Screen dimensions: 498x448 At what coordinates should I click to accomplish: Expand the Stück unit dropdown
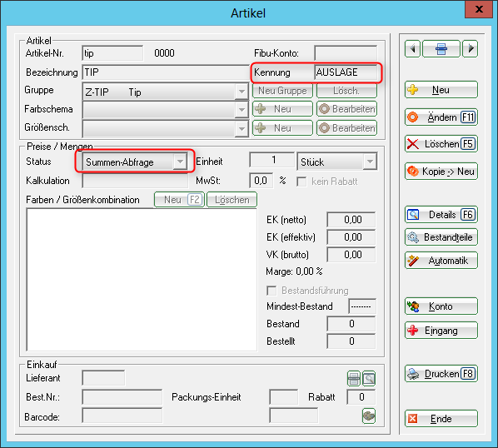(x=370, y=162)
